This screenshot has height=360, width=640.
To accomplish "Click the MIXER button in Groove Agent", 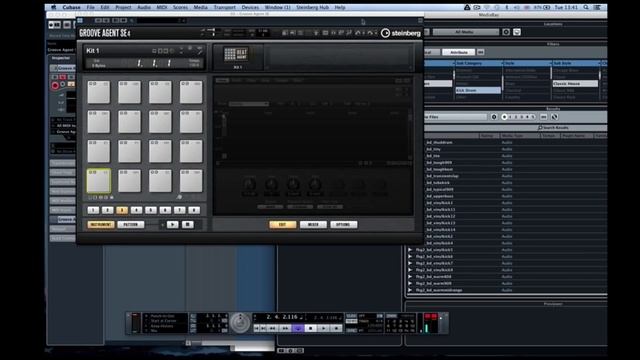I will point(313,224).
